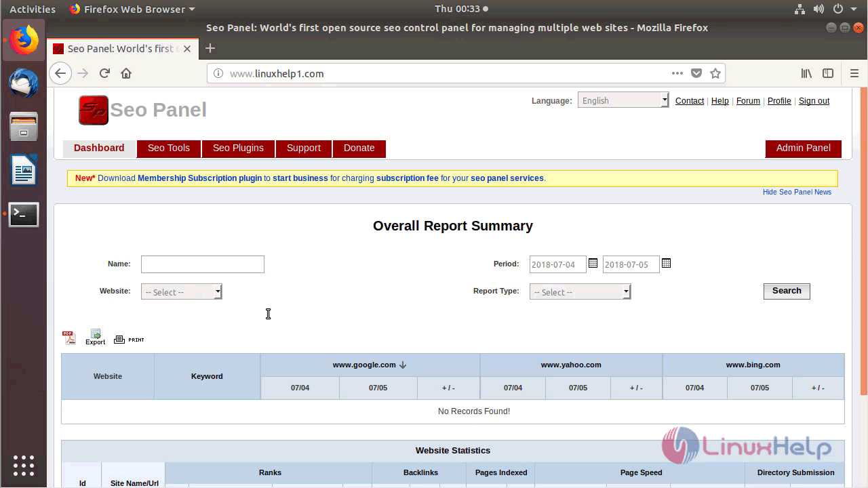The height and width of the screenshot is (488, 868).
Task: Click the Name input field
Action: [x=203, y=264]
